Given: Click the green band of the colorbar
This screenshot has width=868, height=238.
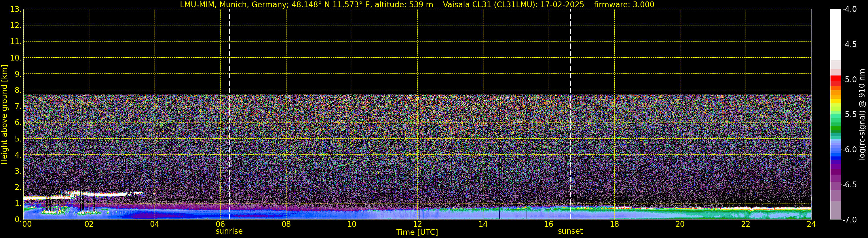Looking at the screenshot, I should [x=836, y=128].
